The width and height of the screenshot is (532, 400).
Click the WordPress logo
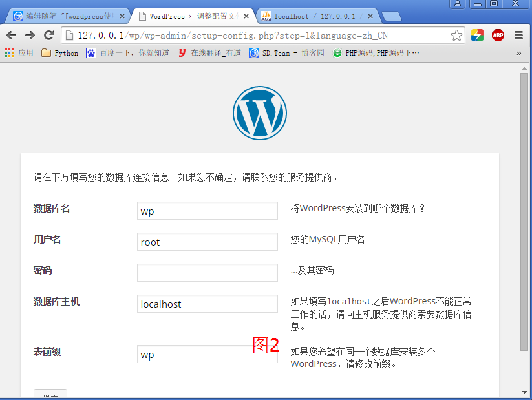pyautogui.click(x=260, y=112)
